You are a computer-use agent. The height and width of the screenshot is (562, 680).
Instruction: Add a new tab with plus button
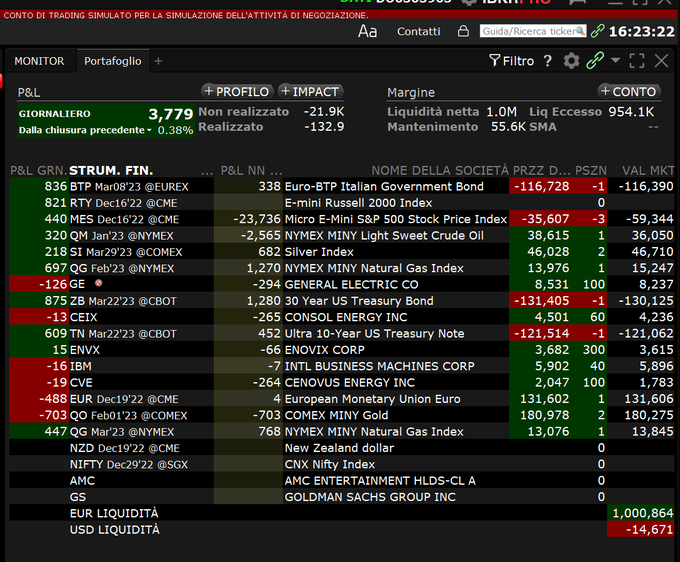point(158,61)
